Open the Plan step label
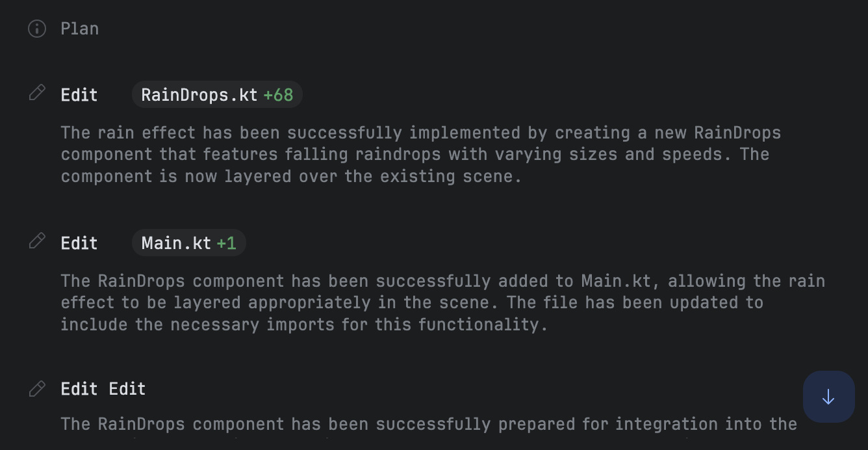The image size is (868, 450). tap(80, 29)
